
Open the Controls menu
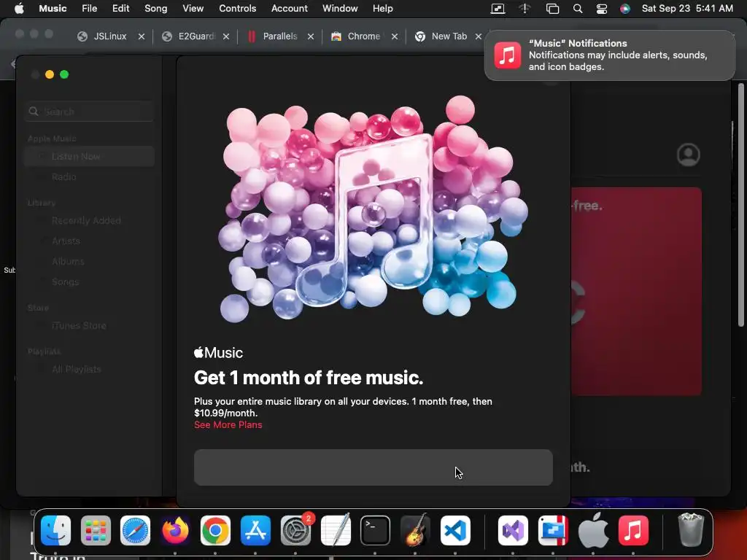click(x=237, y=8)
